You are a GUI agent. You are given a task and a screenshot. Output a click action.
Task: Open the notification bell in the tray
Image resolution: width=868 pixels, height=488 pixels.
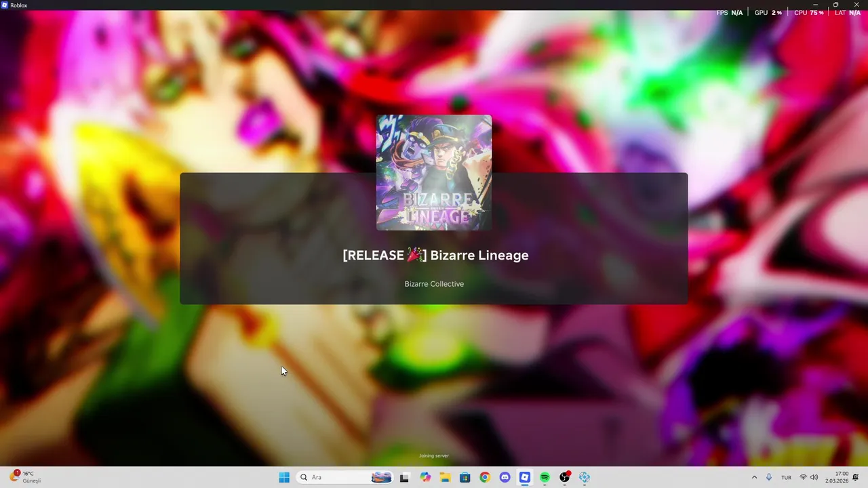click(856, 477)
